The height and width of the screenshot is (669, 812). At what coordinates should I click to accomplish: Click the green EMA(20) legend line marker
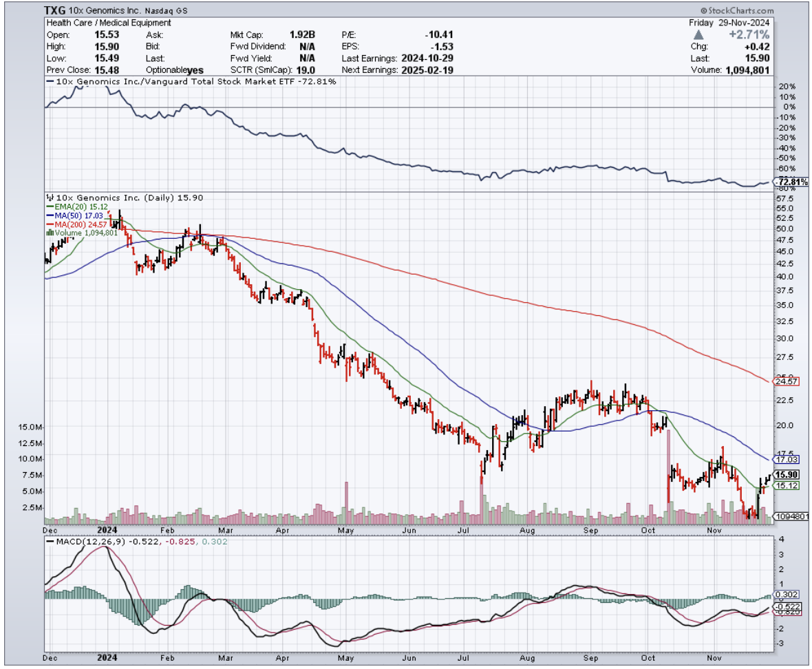click(48, 206)
